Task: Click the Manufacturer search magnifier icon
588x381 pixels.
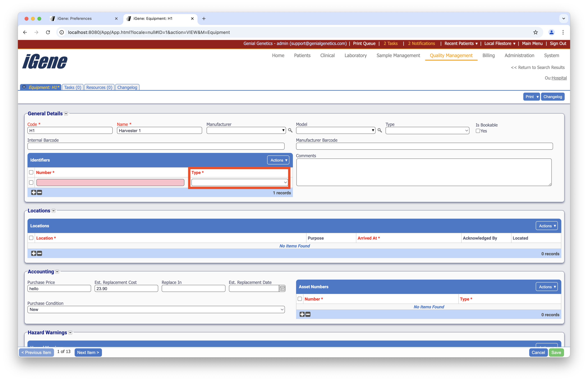Action: click(x=290, y=130)
